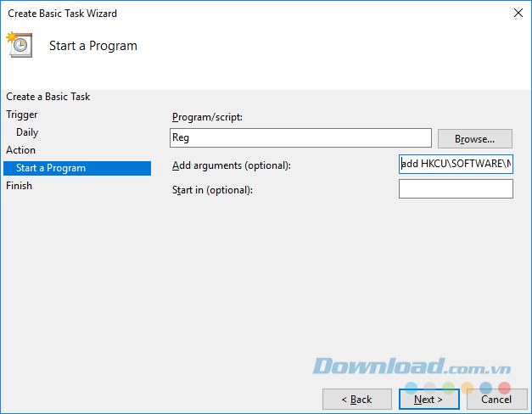The width and height of the screenshot is (532, 414).
Task: Select the Create a Basic Task step
Action: [x=48, y=97]
